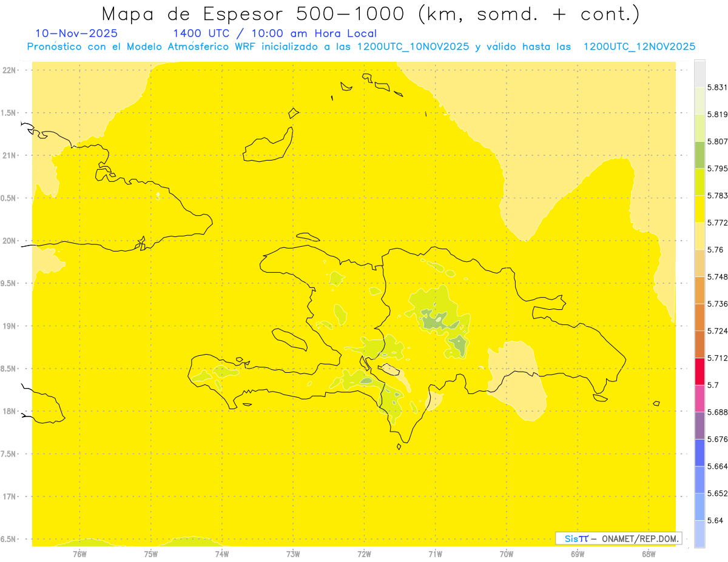Select the pale yellow swatch between 5.772 and 5.76
The width and height of the screenshot is (728, 562).
699,236
